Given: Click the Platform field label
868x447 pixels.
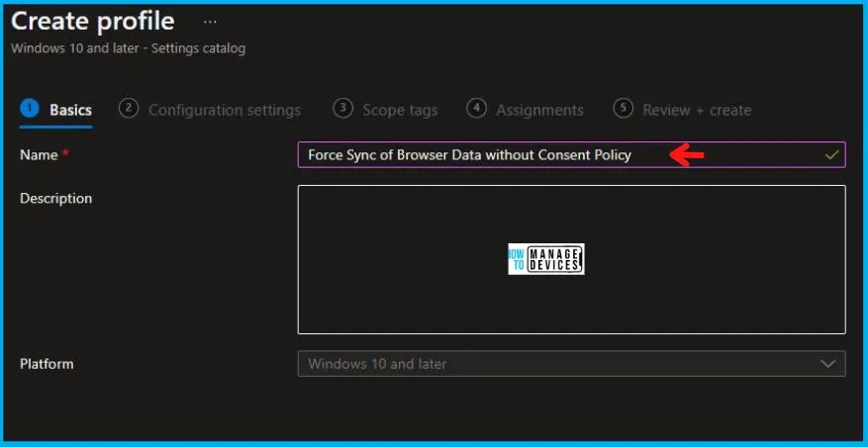Looking at the screenshot, I should (x=47, y=364).
